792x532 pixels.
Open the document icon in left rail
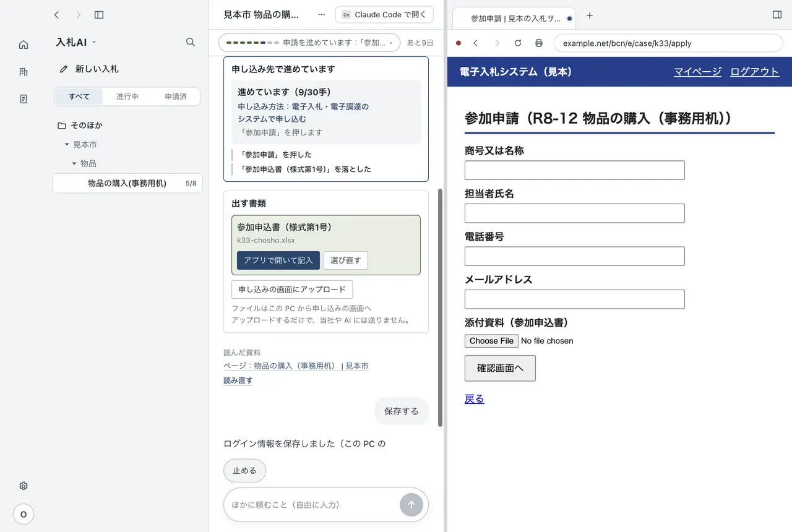click(24, 99)
